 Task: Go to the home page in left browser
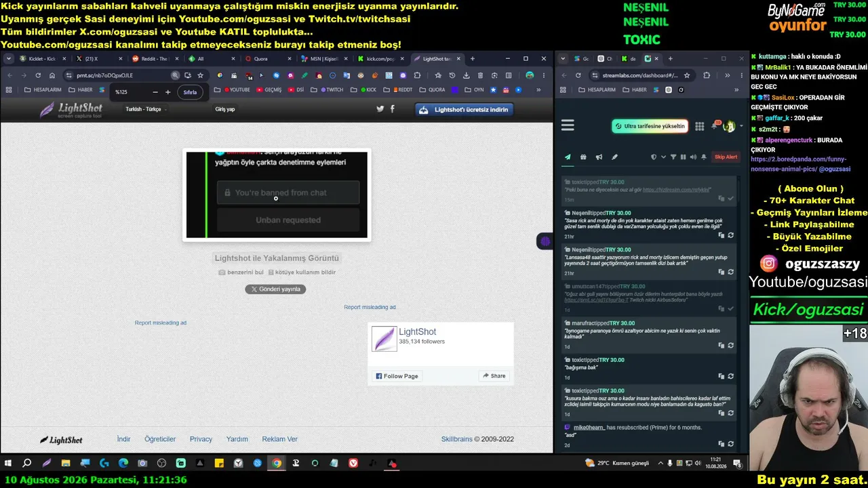52,75
